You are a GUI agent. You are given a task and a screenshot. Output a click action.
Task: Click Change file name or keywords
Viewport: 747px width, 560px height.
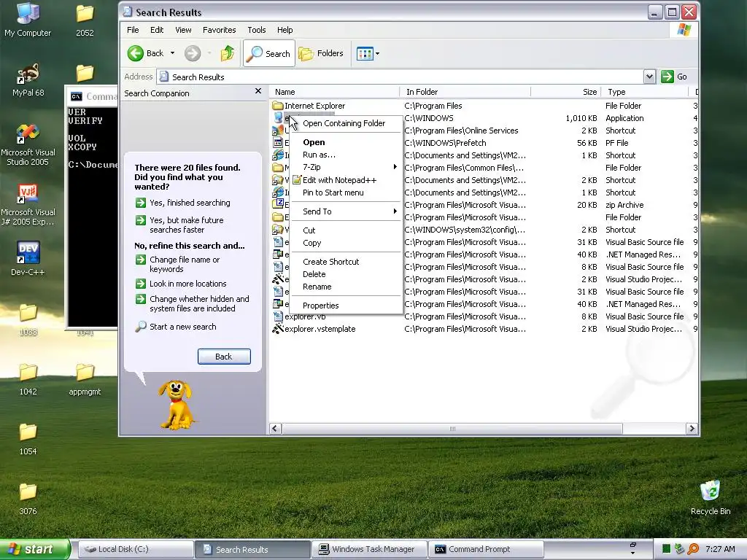click(185, 264)
